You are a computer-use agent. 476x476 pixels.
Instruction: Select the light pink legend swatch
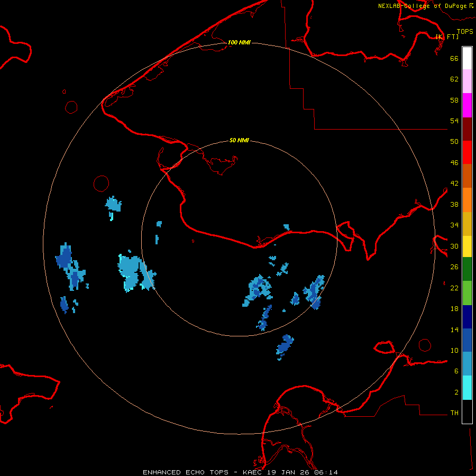tap(467, 81)
